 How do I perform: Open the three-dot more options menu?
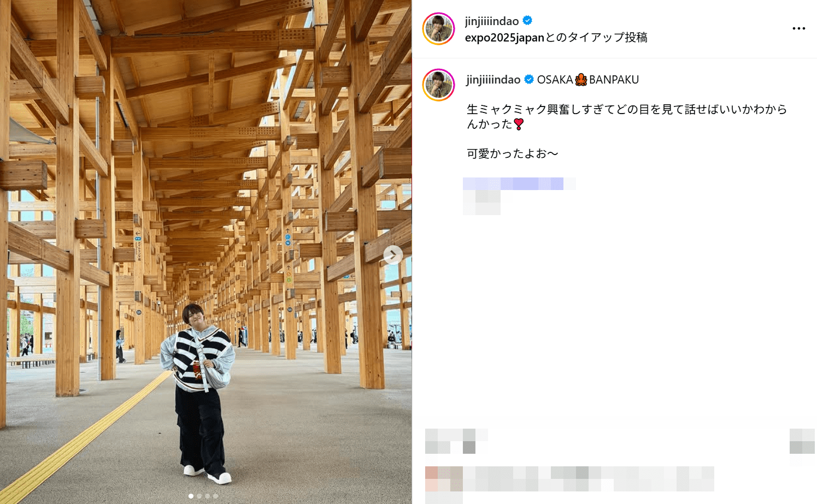pyautogui.click(x=798, y=28)
